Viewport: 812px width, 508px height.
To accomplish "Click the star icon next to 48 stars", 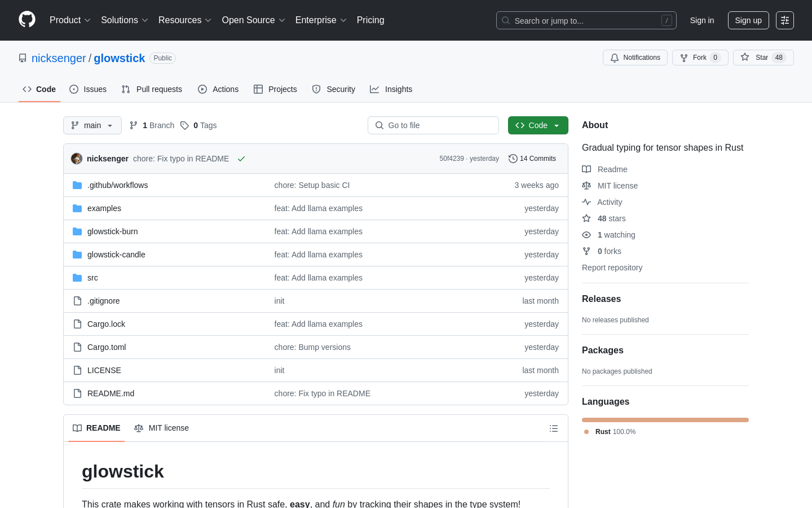I will tap(586, 218).
